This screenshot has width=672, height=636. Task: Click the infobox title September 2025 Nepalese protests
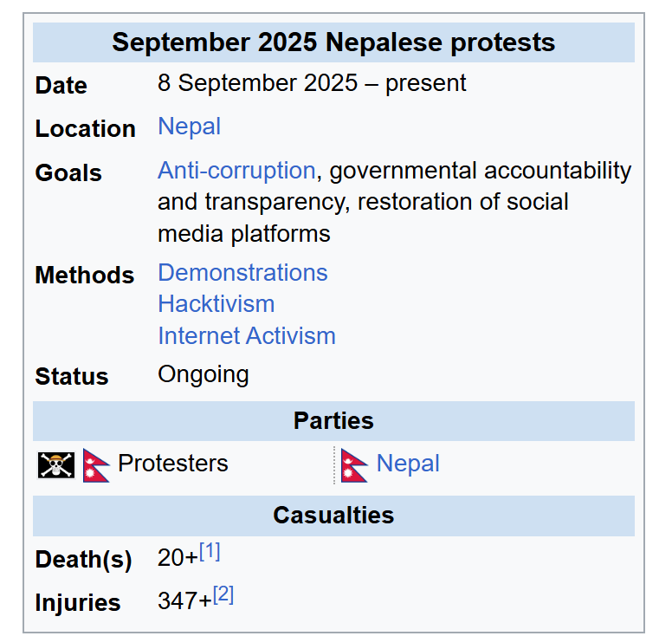pyautogui.click(x=333, y=42)
